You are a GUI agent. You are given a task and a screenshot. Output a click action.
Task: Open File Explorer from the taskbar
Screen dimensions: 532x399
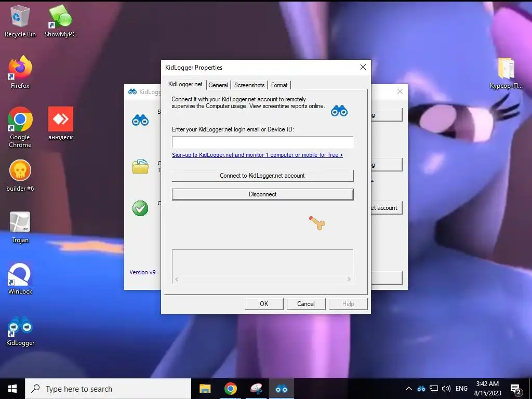(x=205, y=389)
